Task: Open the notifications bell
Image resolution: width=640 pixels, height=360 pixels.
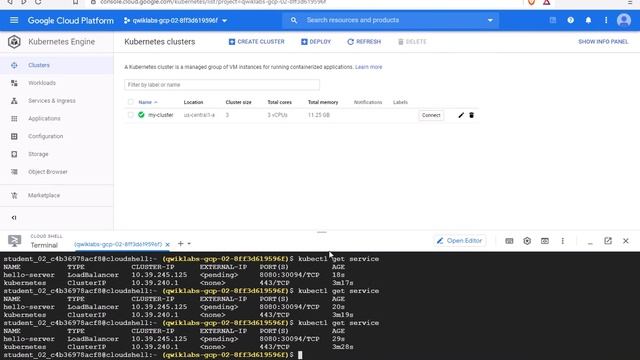Action: (588, 20)
